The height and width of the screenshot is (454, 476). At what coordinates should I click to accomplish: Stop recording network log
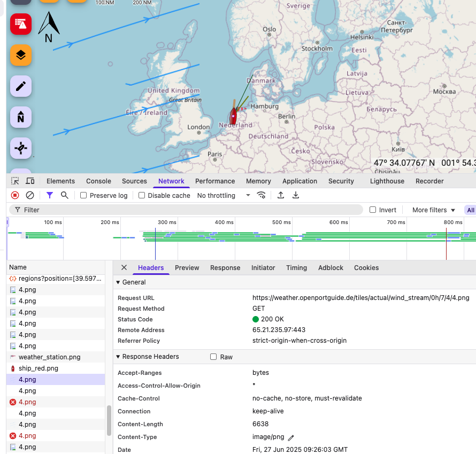(x=15, y=195)
